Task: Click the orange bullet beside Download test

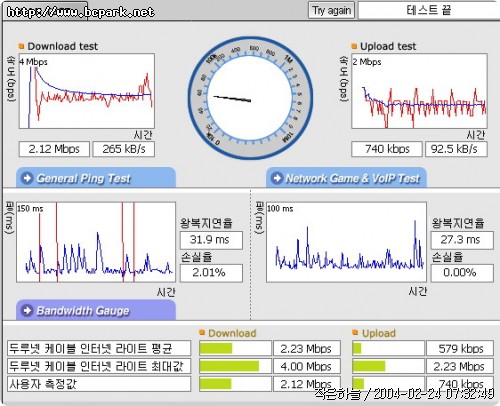Action: pos(22,46)
